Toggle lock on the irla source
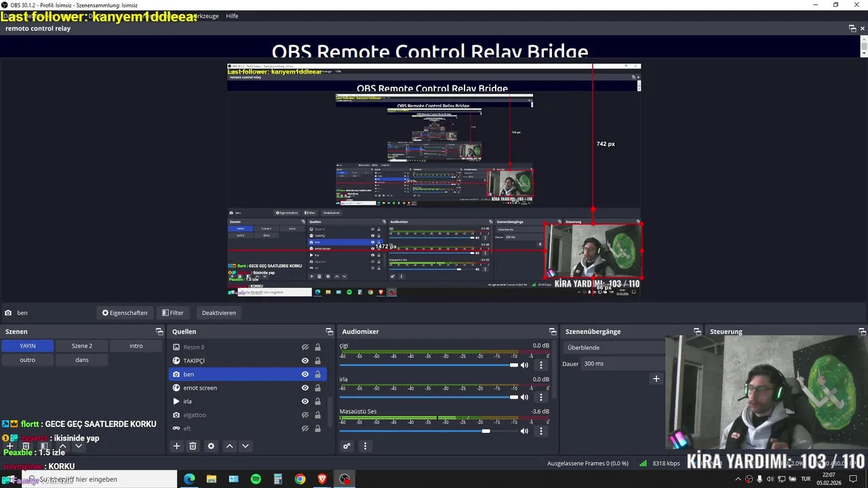This screenshot has width=868, height=488. (317, 401)
